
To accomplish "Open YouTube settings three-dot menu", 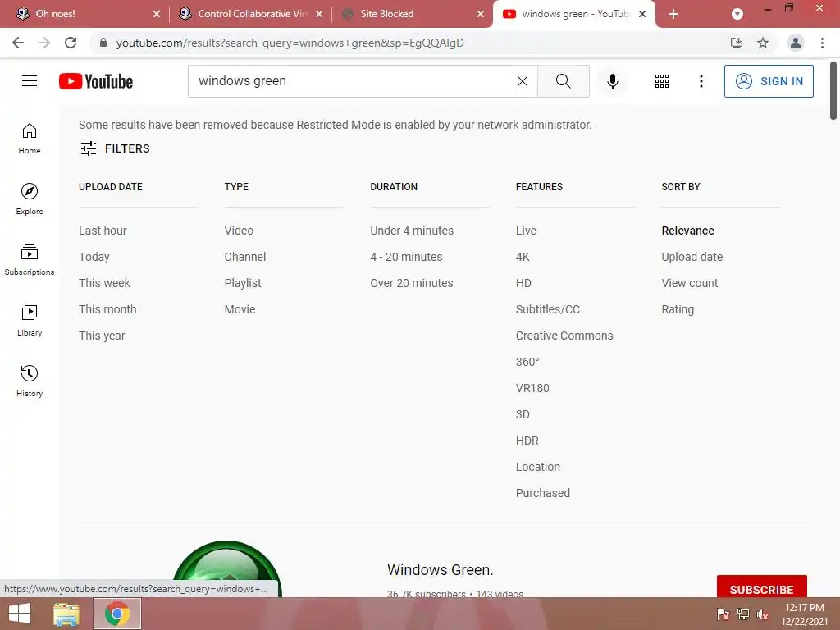I will click(x=701, y=81).
